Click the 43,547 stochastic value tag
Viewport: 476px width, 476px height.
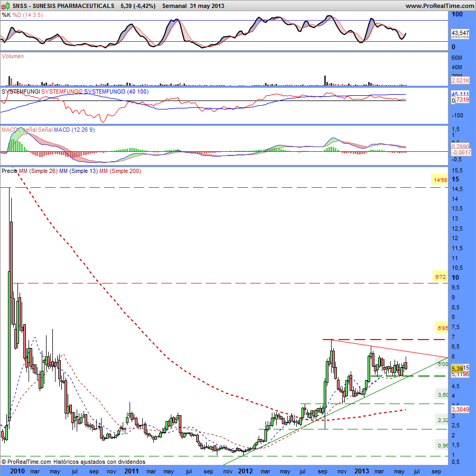point(460,33)
